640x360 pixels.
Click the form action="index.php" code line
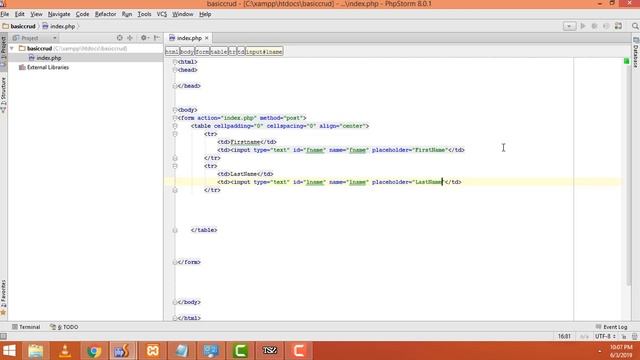242,118
